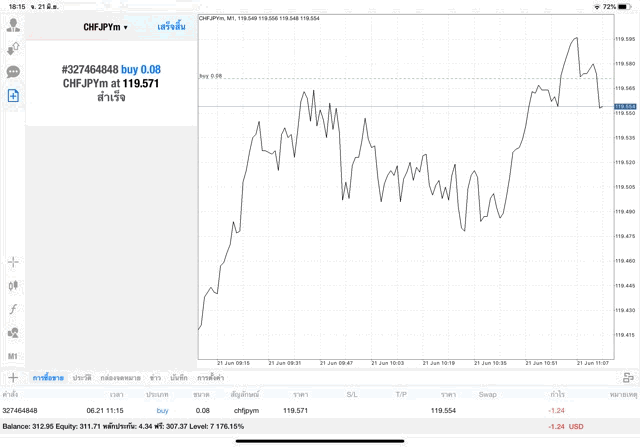Add item with bottom-left plus icon
The image size is (640, 447).
(x=13, y=378)
